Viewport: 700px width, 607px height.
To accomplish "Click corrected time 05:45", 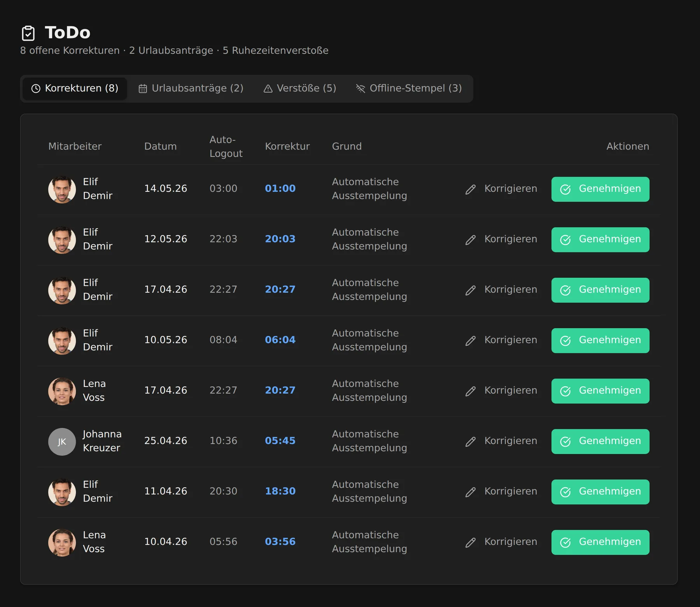I will (280, 441).
